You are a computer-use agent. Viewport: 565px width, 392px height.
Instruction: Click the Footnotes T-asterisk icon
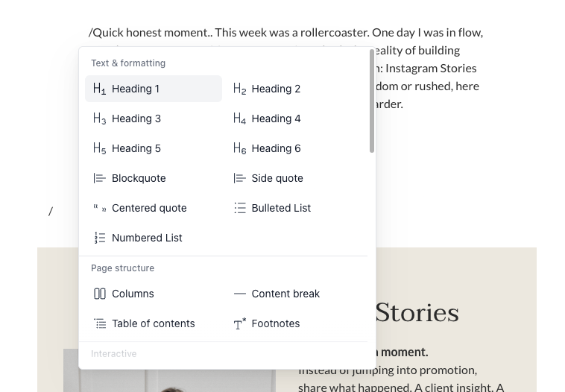[x=239, y=323]
